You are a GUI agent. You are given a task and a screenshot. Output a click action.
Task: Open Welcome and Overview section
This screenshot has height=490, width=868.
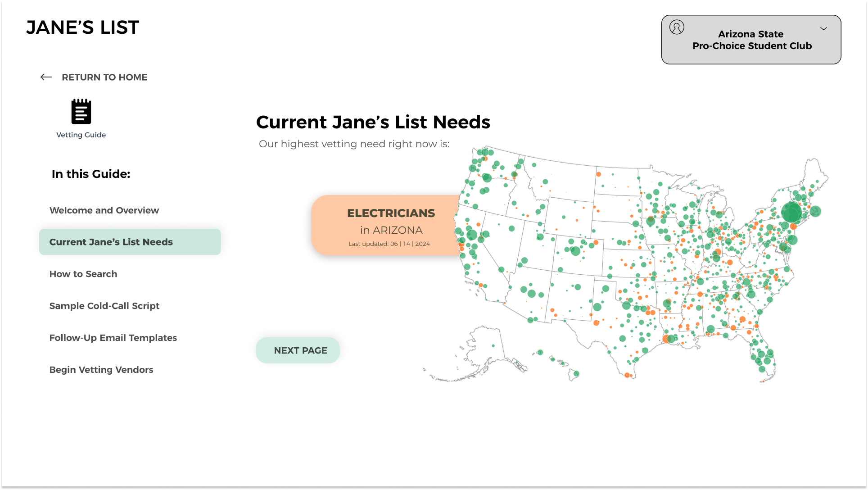click(104, 210)
